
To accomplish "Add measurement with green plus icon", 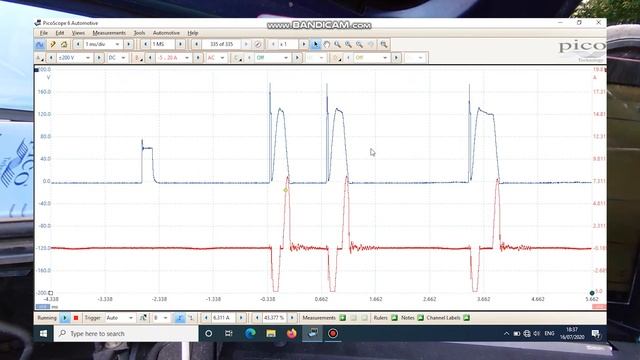I will (x=342, y=318).
